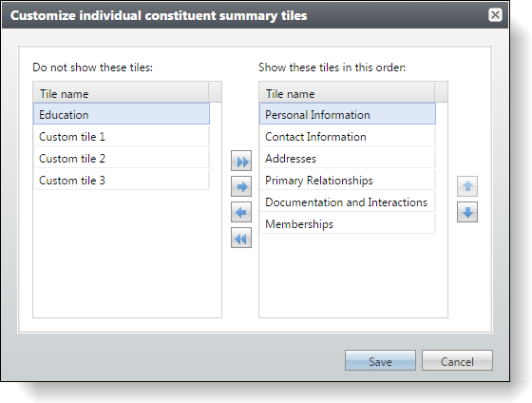Click Tile name header in shown list

click(x=347, y=93)
